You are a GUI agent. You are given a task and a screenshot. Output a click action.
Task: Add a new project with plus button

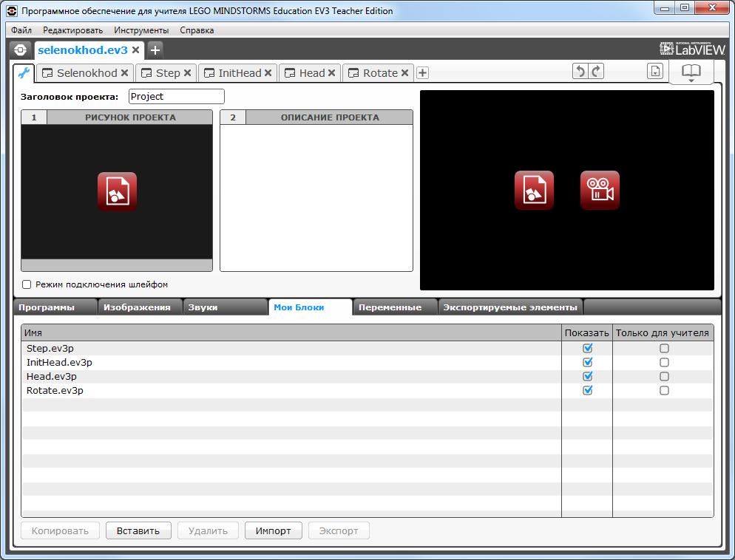point(155,49)
